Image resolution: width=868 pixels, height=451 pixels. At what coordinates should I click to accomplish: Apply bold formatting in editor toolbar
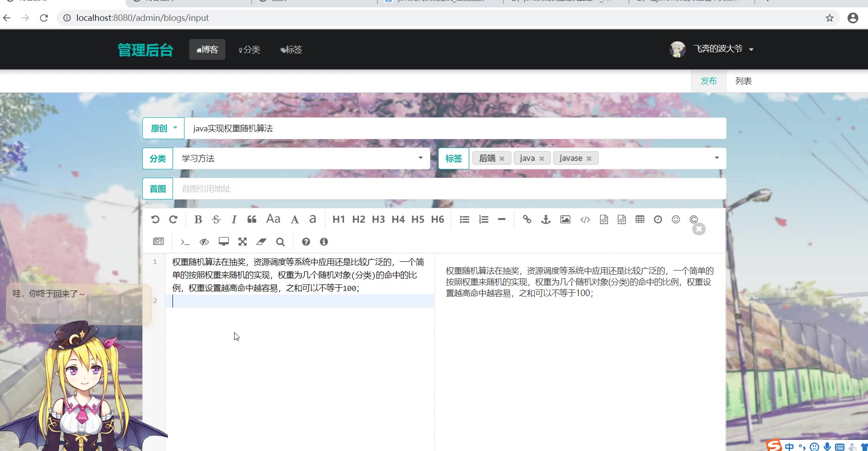tap(198, 219)
